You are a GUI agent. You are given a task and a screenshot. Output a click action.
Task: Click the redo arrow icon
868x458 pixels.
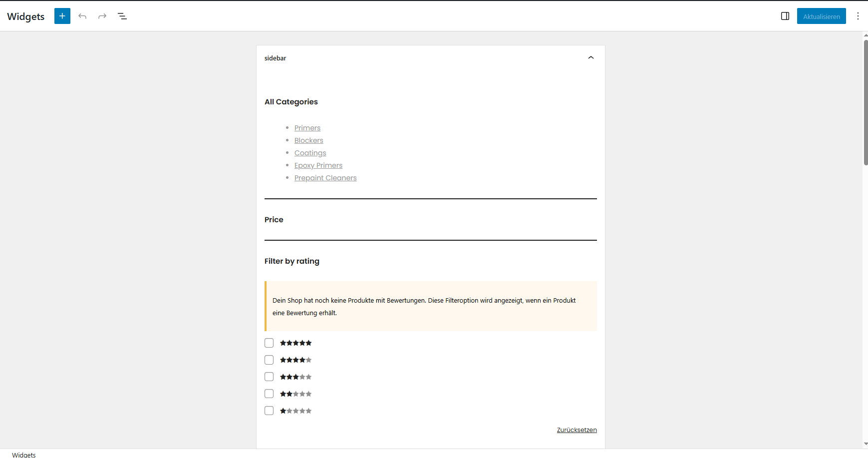[x=102, y=16]
